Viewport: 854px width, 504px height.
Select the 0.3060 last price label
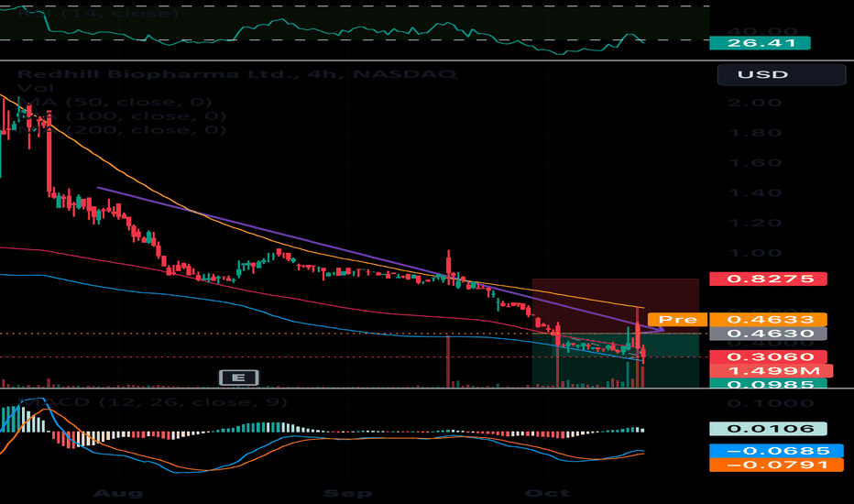768,356
